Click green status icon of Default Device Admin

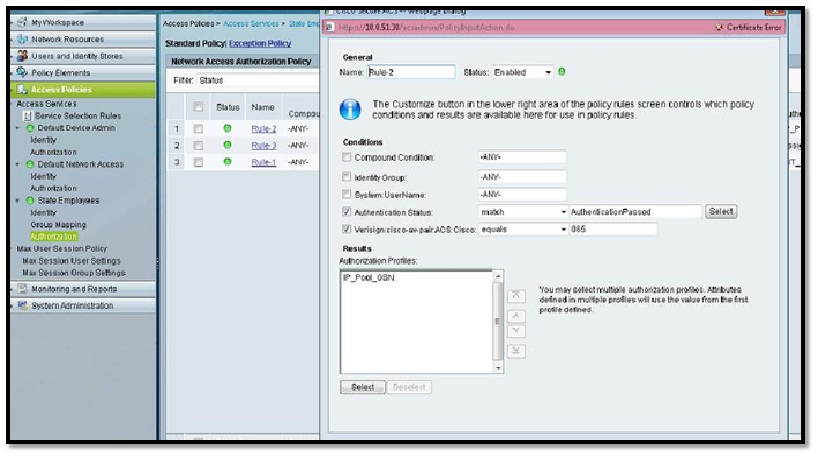click(x=30, y=128)
